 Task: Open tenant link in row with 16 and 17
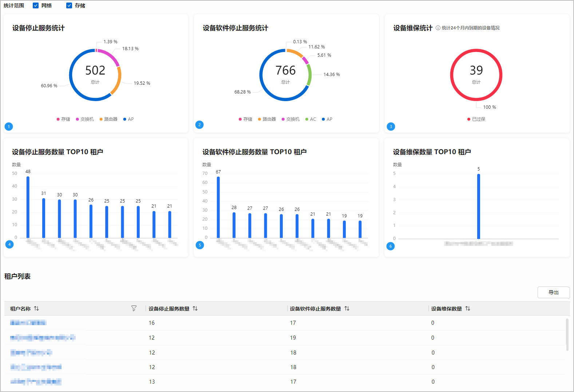pos(28,323)
